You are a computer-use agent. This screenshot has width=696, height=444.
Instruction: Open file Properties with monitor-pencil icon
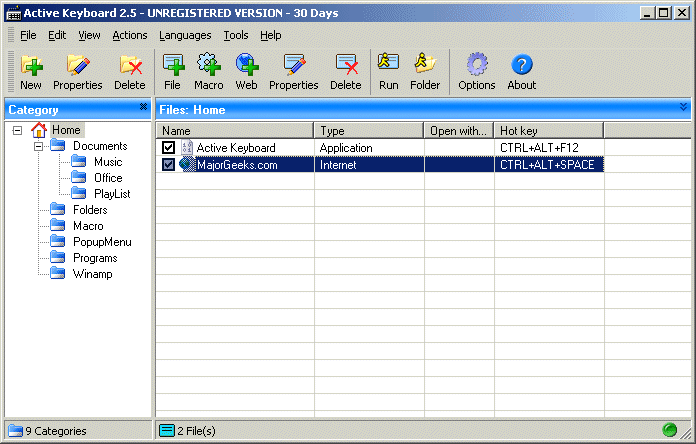pyautogui.click(x=294, y=65)
